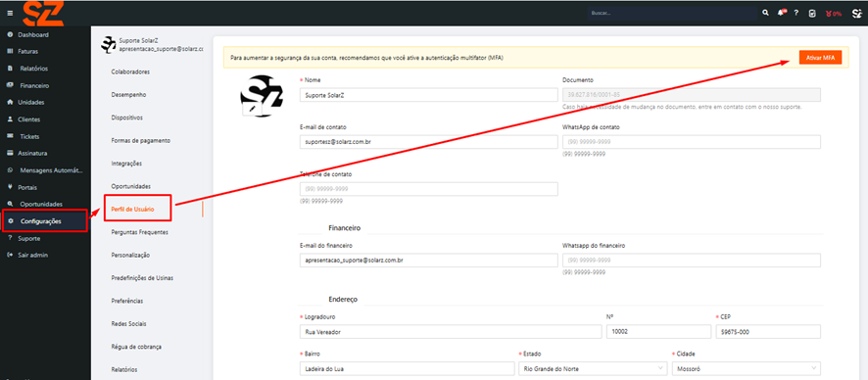Click the Ativar MFA button
Image resolution: width=868 pixels, height=380 pixels.
[820, 58]
